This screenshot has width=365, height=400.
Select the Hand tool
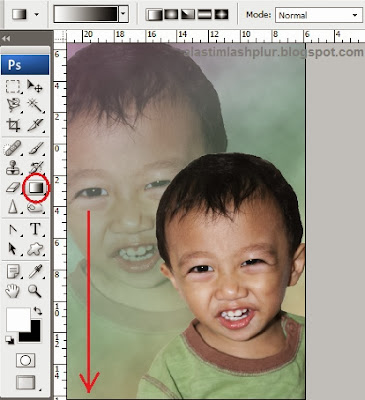pos(13,291)
